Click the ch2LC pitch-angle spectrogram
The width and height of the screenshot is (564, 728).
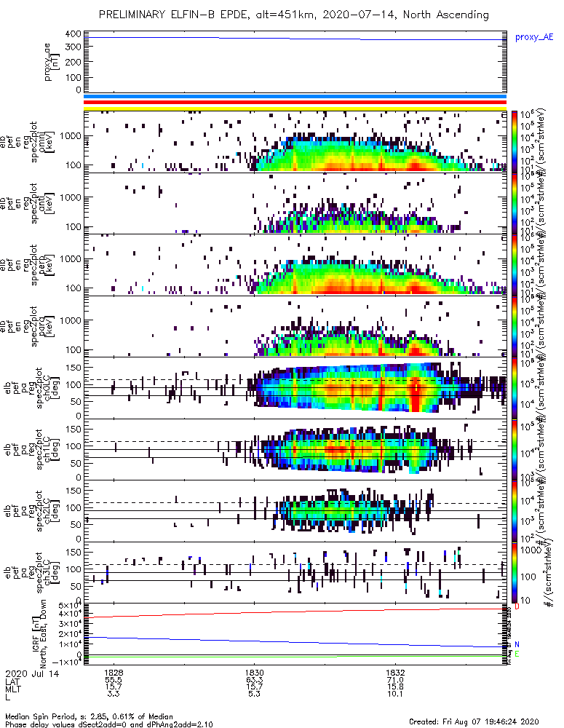295,511
